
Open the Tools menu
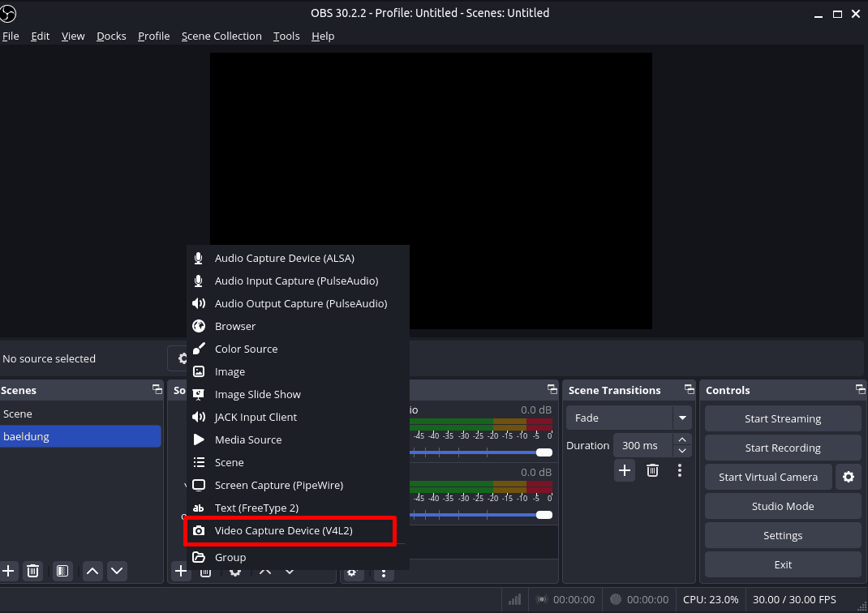tap(286, 36)
